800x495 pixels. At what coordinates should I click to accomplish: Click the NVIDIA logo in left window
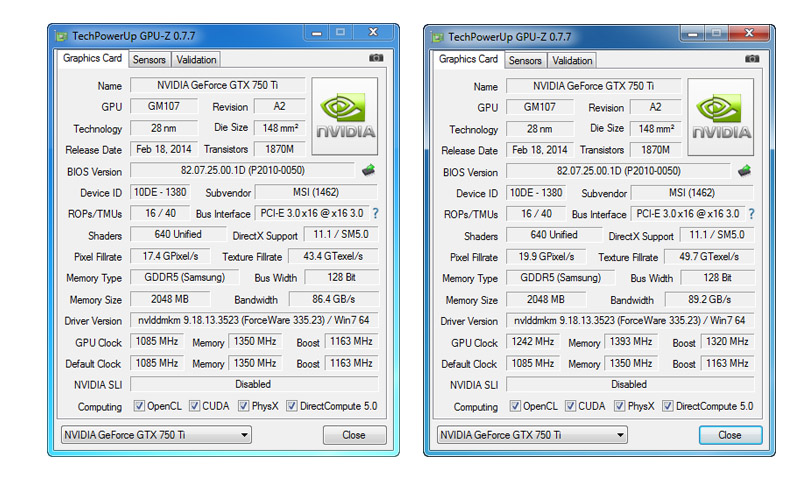tap(345, 116)
